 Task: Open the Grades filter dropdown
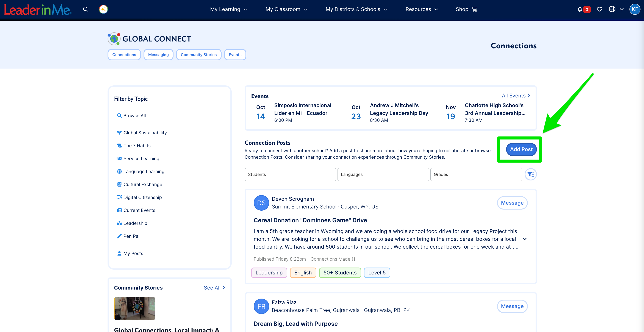[x=476, y=174]
